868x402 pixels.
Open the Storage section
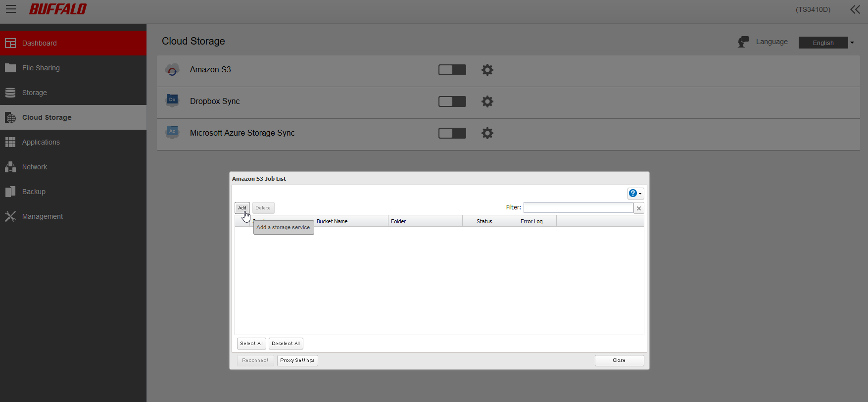73,93
